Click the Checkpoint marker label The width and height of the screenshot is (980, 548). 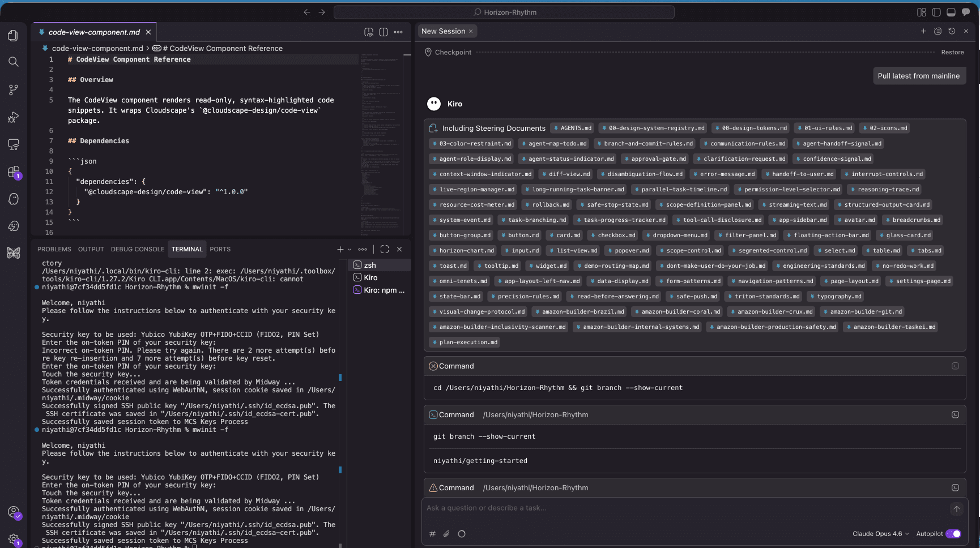pyautogui.click(x=453, y=52)
